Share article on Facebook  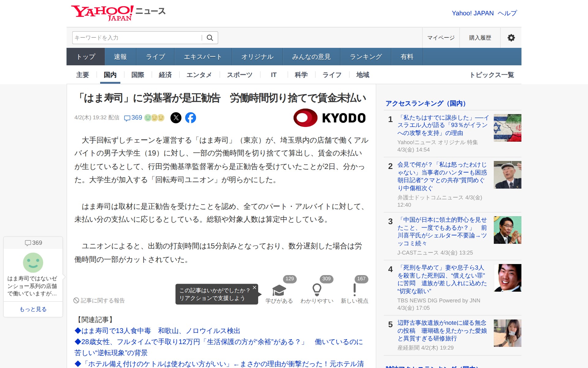pos(190,118)
